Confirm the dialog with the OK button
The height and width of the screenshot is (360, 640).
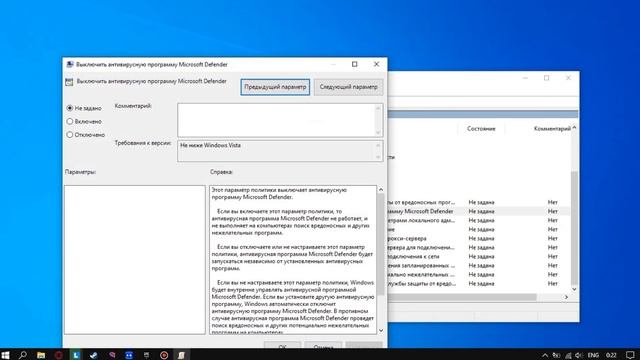pos(282,346)
